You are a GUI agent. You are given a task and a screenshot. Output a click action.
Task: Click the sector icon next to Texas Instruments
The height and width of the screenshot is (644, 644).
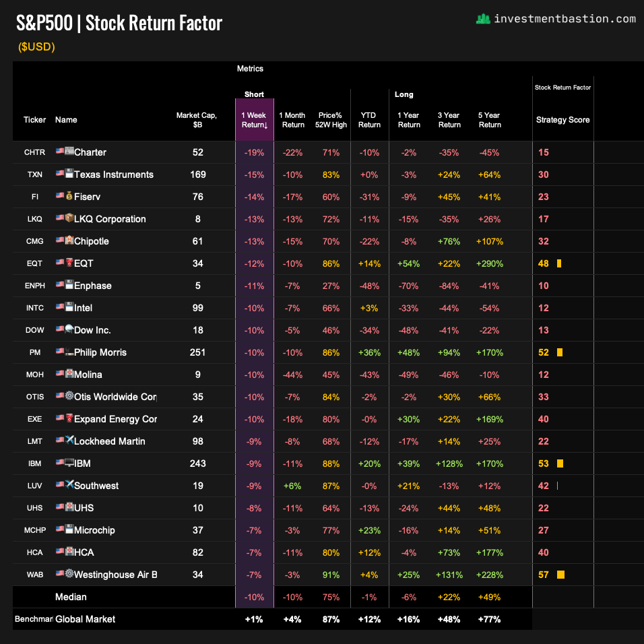point(69,173)
